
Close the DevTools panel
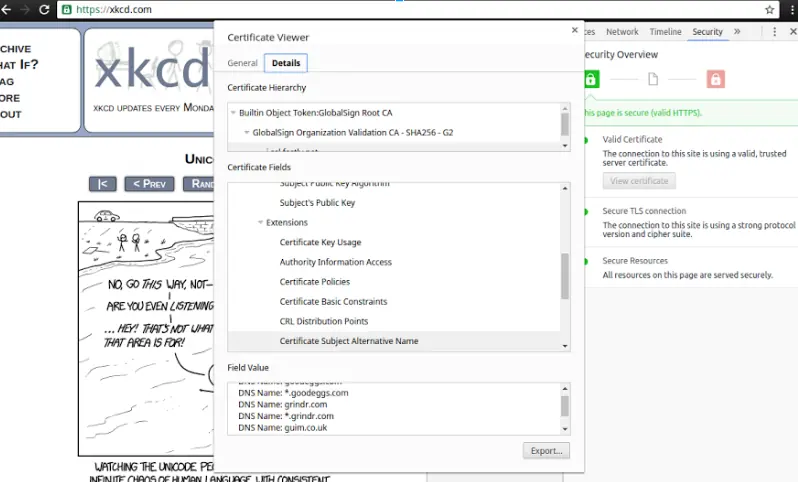[x=793, y=32]
